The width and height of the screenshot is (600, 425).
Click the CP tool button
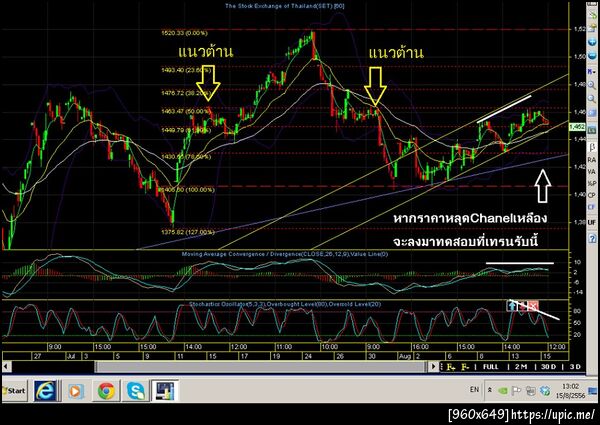592,195
